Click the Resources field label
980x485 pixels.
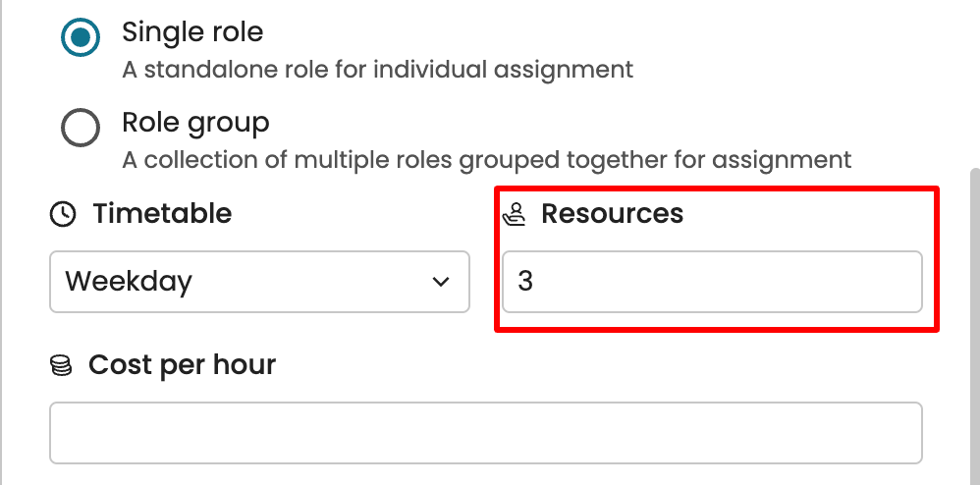(612, 214)
